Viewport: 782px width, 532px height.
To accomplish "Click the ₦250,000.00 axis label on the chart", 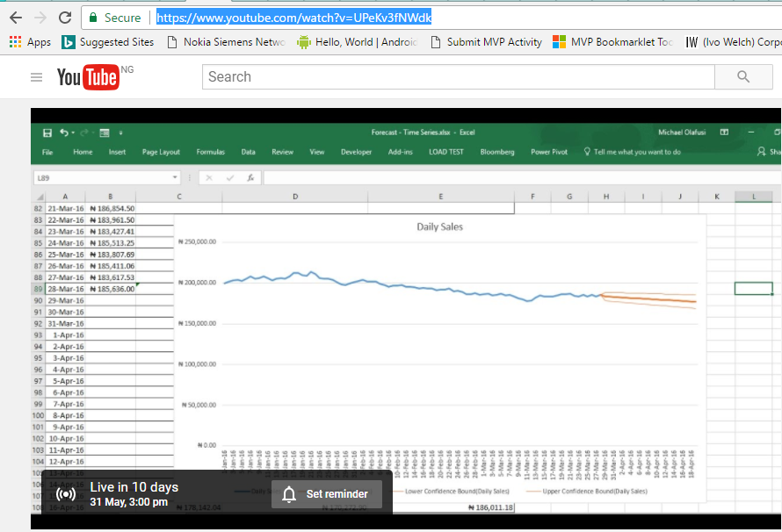I will [x=198, y=242].
